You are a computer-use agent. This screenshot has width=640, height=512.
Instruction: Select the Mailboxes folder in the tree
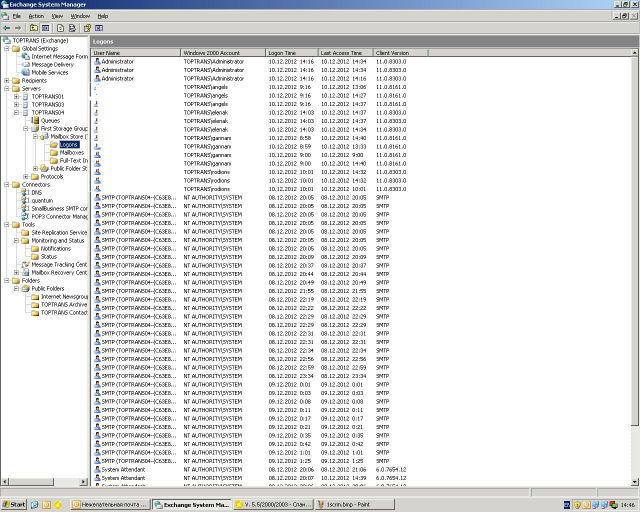click(71, 152)
